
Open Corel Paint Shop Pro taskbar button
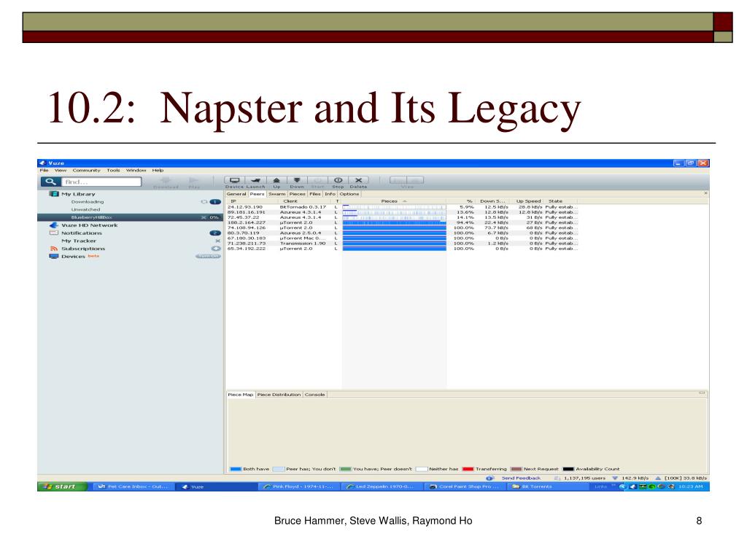tap(465, 486)
